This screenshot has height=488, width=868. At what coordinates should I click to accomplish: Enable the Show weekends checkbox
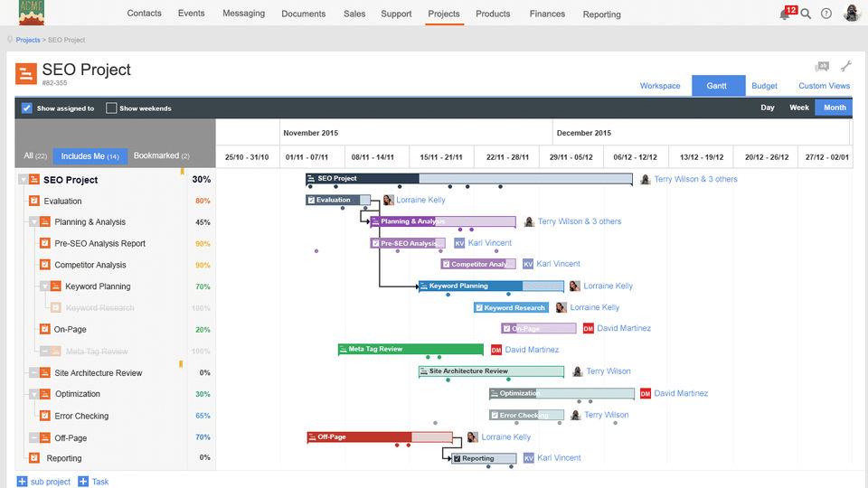[x=111, y=108]
